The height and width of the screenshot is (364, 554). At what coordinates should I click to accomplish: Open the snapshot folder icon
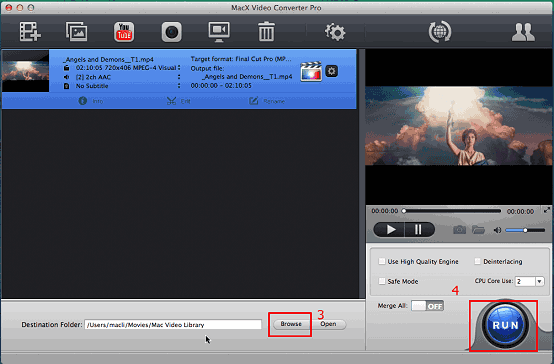click(x=478, y=230)
